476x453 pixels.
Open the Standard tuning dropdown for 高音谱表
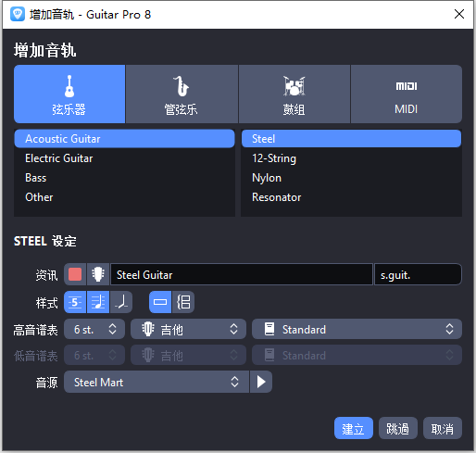(357, 329)
